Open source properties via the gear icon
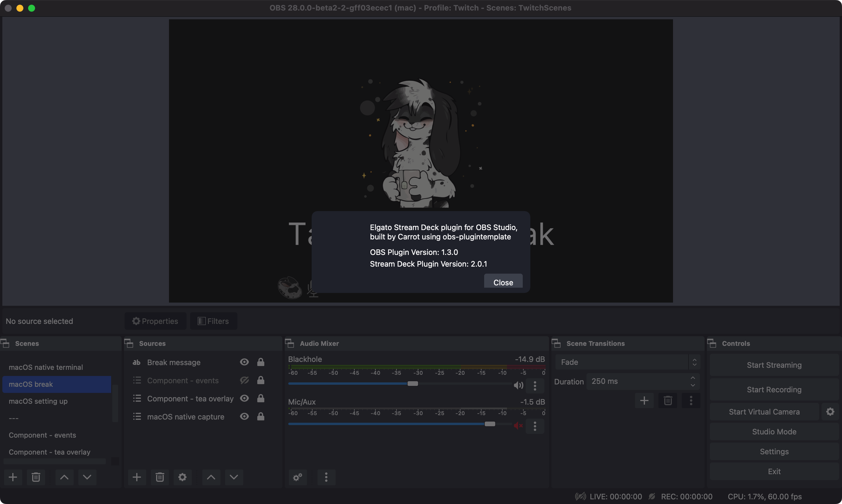This screenshot has width=842, height=504. pyautogui.click(x=182, y=477)
